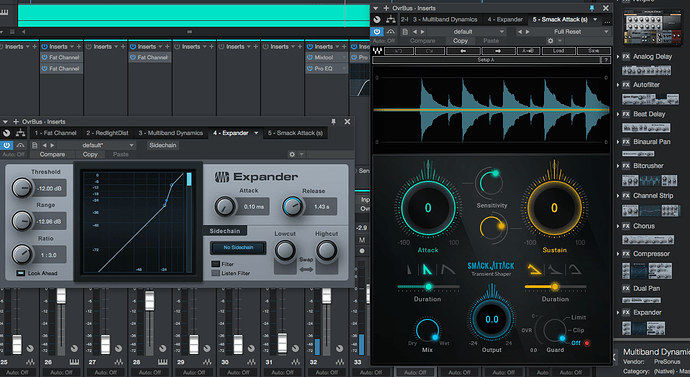Expand Chorus effect in browser
Viewport: 690px width, 377px height.
pos(618,226)
